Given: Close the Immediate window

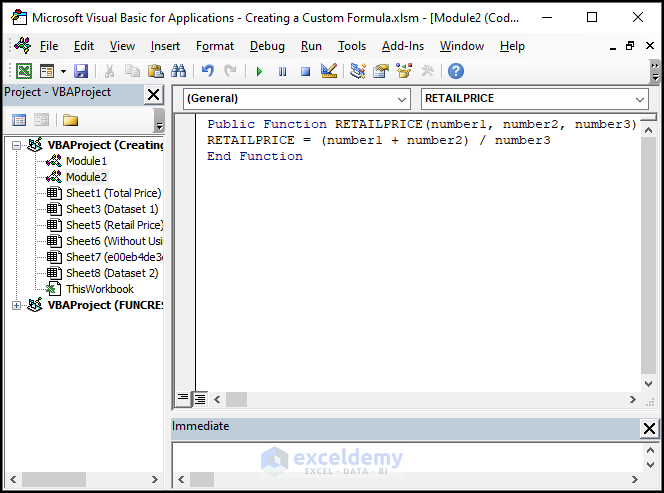Looking at the screenshot, I should coord(649,428).
